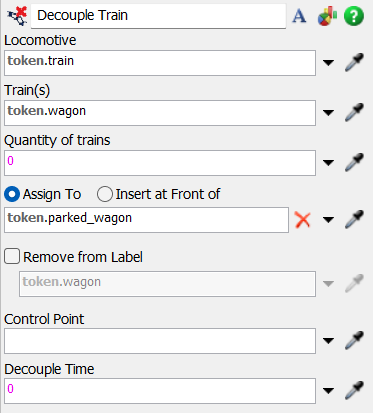
Task: Click the empty Control Point input field
Action: [x=160, y=341]
